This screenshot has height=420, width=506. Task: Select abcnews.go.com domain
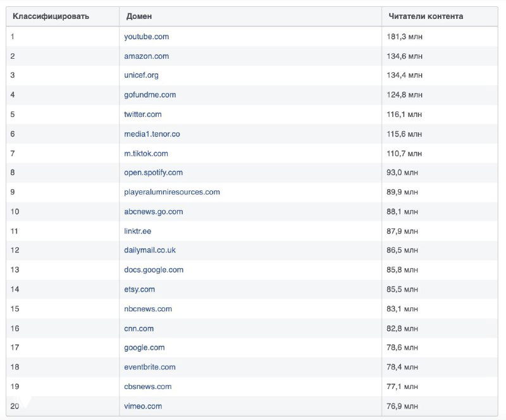coord(153,212)
